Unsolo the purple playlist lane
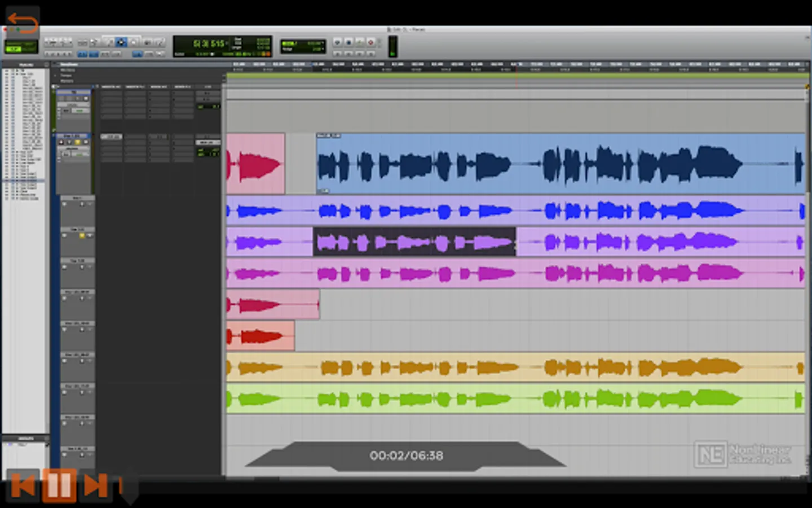This screenshot has width=812, height=508. click(82, 235)
